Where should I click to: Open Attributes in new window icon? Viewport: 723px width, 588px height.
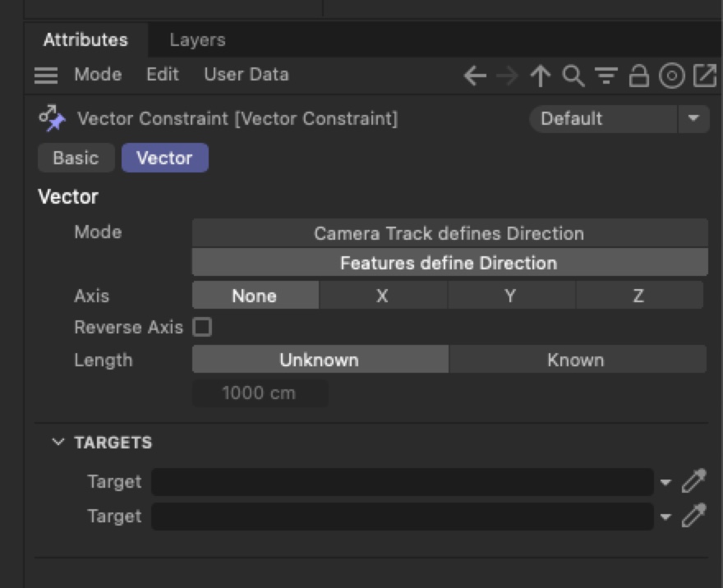tap(705, 76)
